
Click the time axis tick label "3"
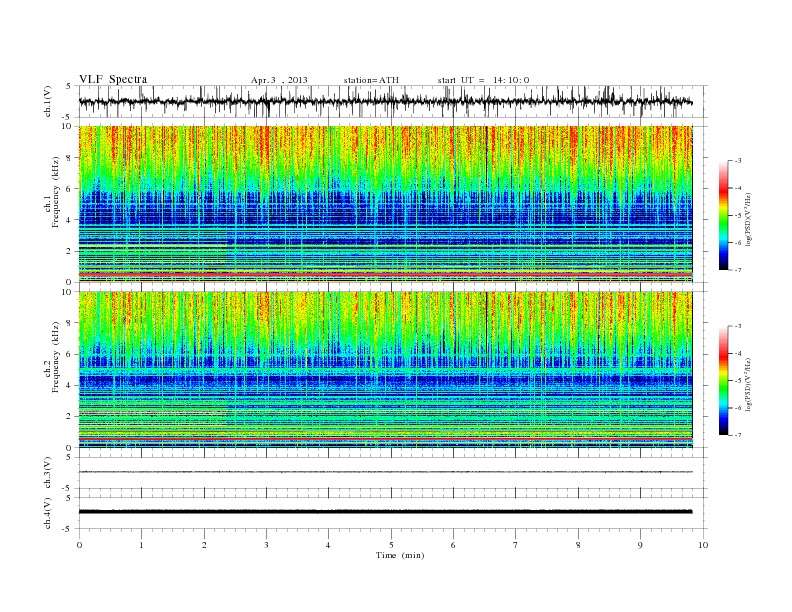coord(266,545)
